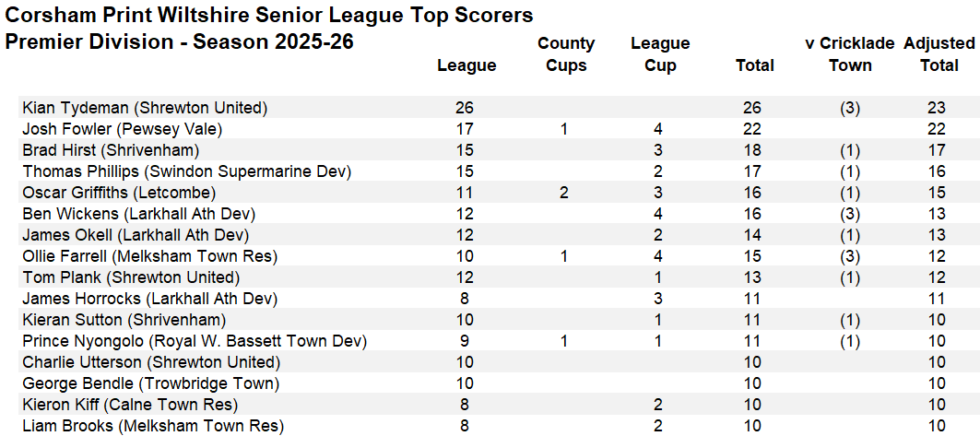Click the Adjusted Total column header
Viewport: 980px width, 436px height.
point(939,54)
